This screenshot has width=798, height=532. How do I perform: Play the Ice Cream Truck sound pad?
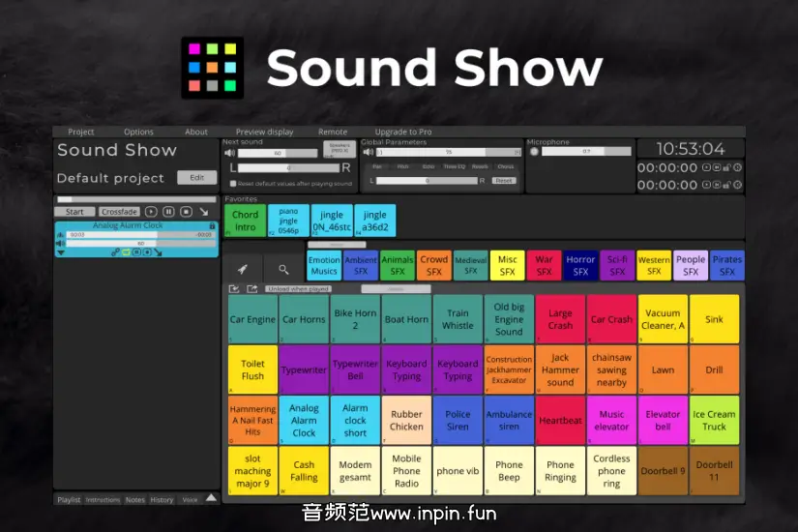[714, 421]
